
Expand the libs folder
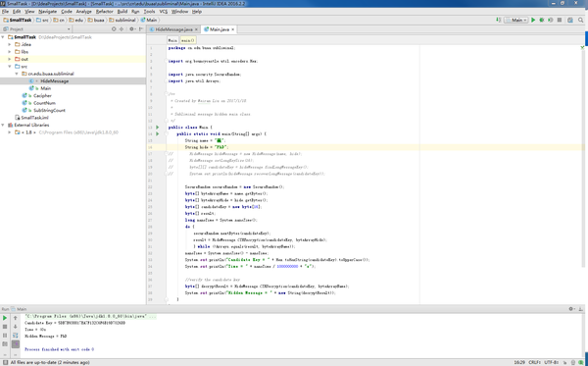tap(10, 52)
